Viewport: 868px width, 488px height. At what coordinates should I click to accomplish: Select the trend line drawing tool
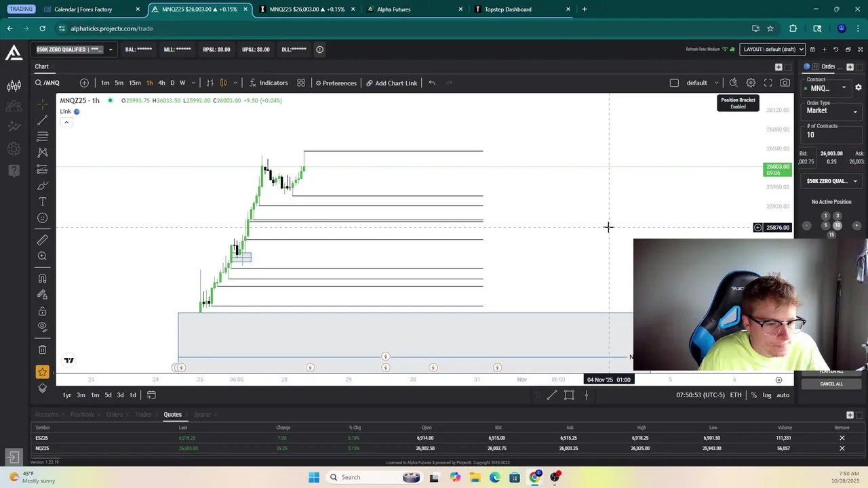click(42, 120)
